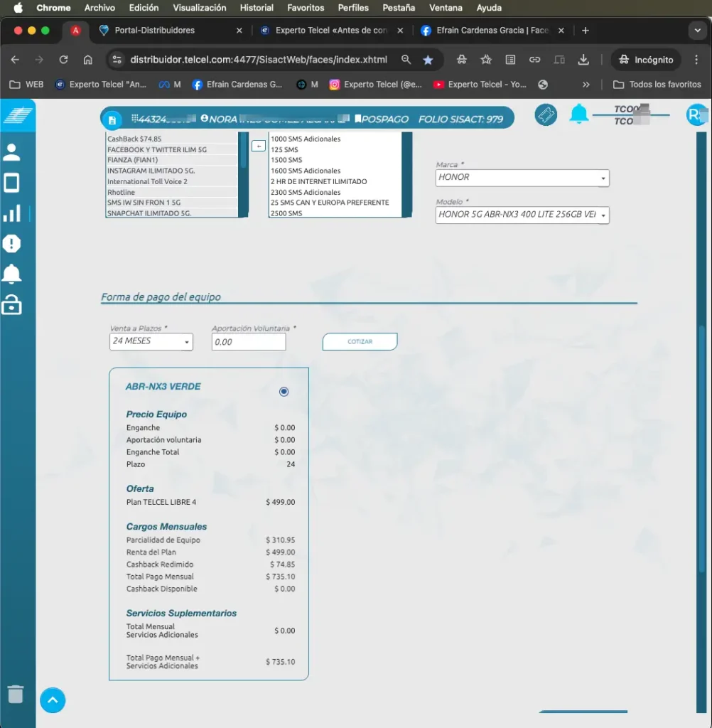
Task: Click the site info icon in address bar
Action: pos(117,60)
